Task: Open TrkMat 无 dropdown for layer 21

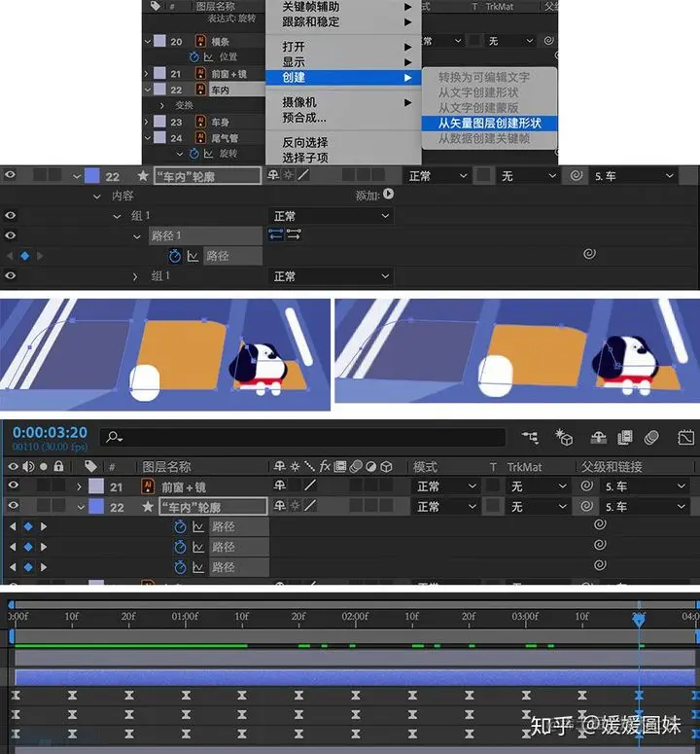Action: click(x=539, y=486)
